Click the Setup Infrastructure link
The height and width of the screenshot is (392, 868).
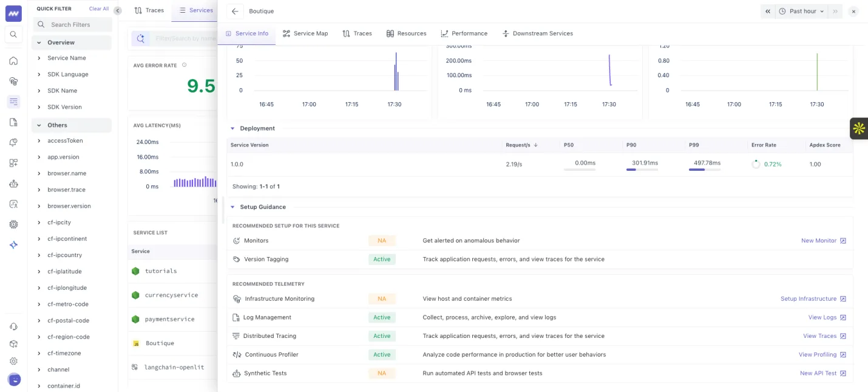point(813,299)
